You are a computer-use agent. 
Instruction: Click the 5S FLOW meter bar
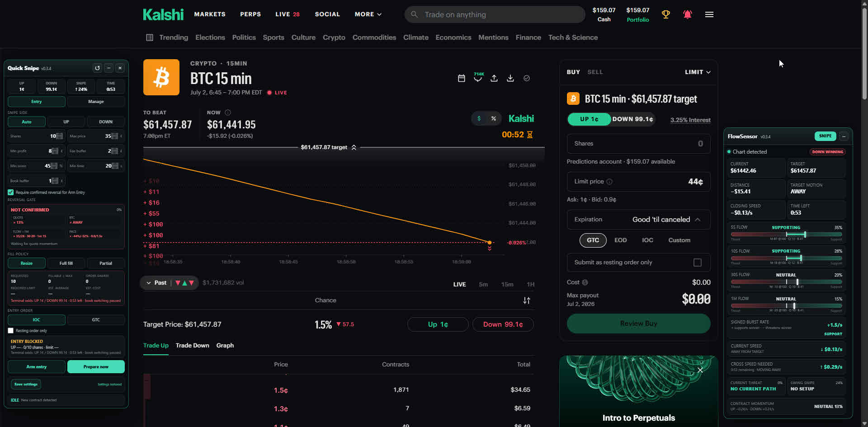click(786, 235)
